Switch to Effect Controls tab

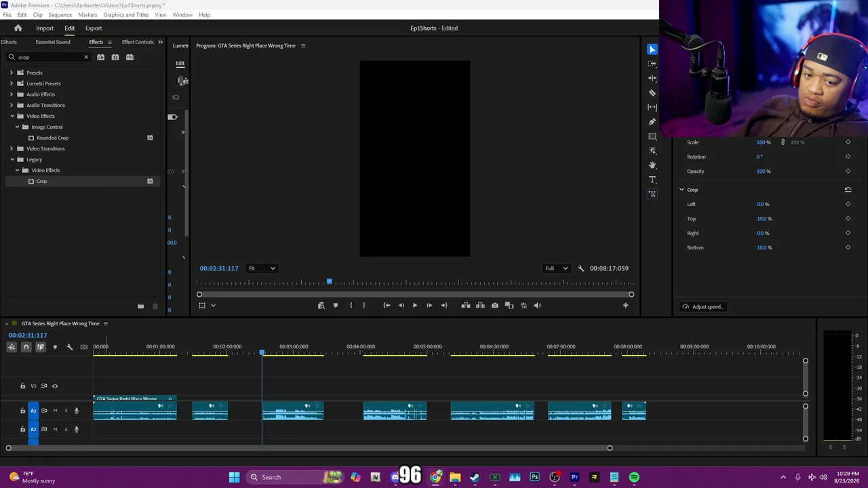tap(138, 42)
